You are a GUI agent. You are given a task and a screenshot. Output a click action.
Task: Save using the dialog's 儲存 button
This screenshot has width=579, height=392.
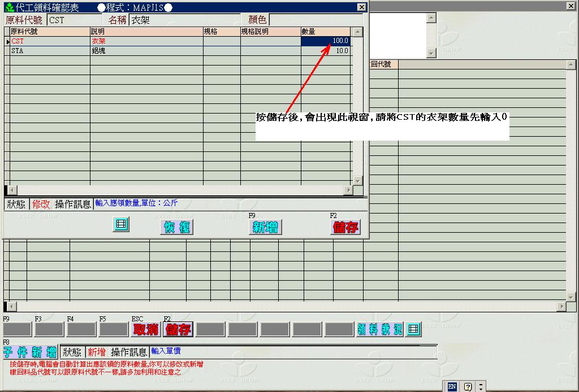(x=345, y=227)
